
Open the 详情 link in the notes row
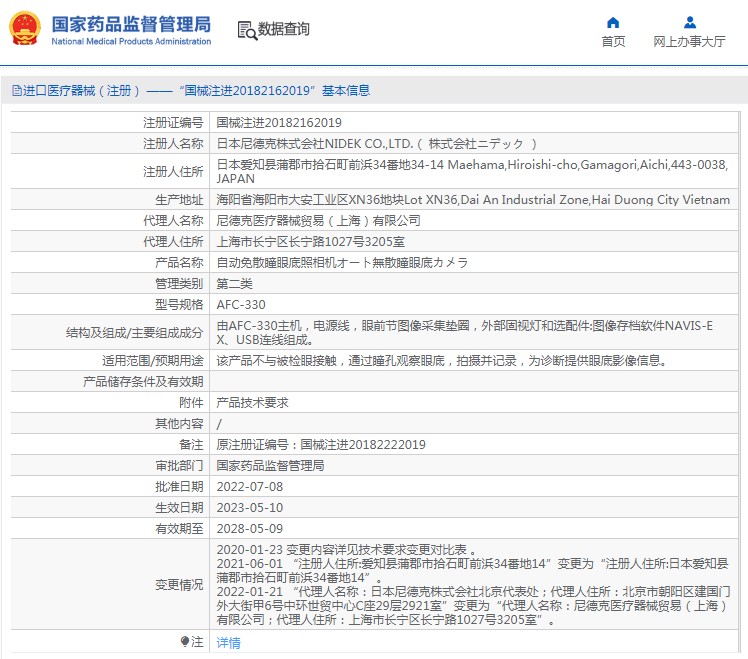pyautogui.click(x=229, y=643)
